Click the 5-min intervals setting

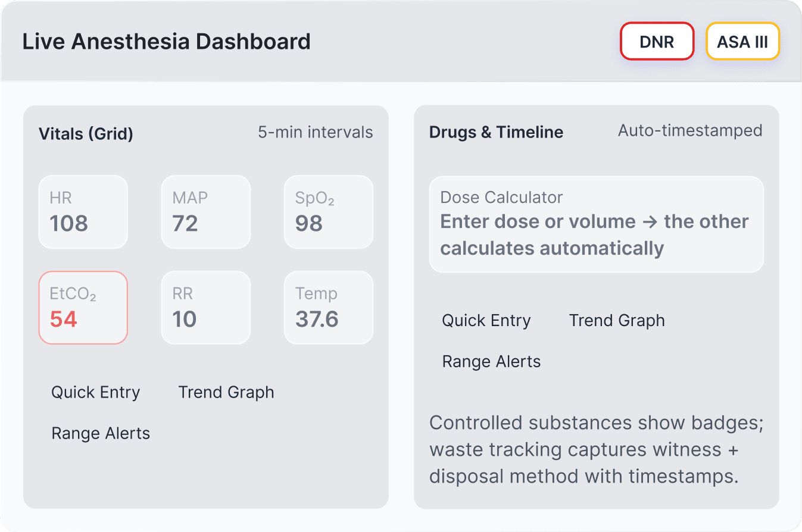tap(316, 132)
